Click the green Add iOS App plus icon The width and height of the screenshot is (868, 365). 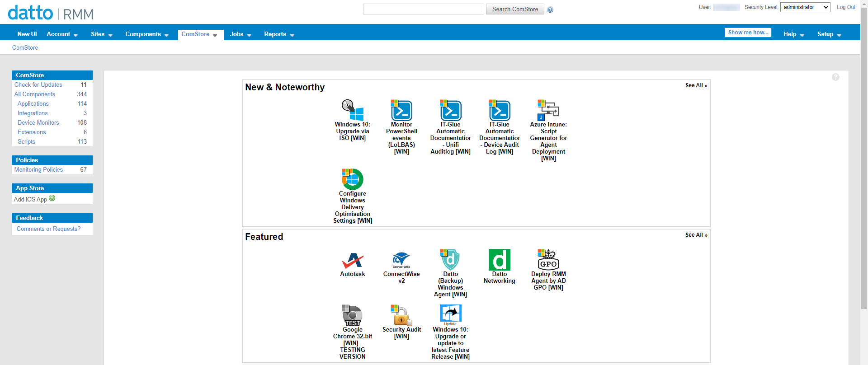[x=52, y=198]
